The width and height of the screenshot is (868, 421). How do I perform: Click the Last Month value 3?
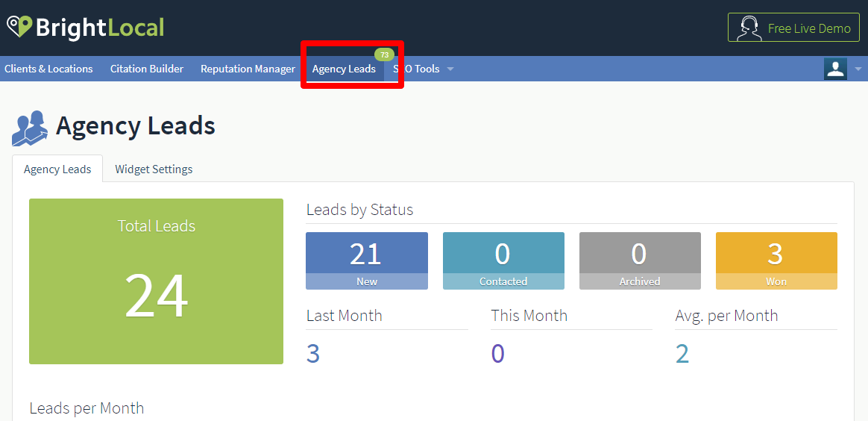(313, 353)
